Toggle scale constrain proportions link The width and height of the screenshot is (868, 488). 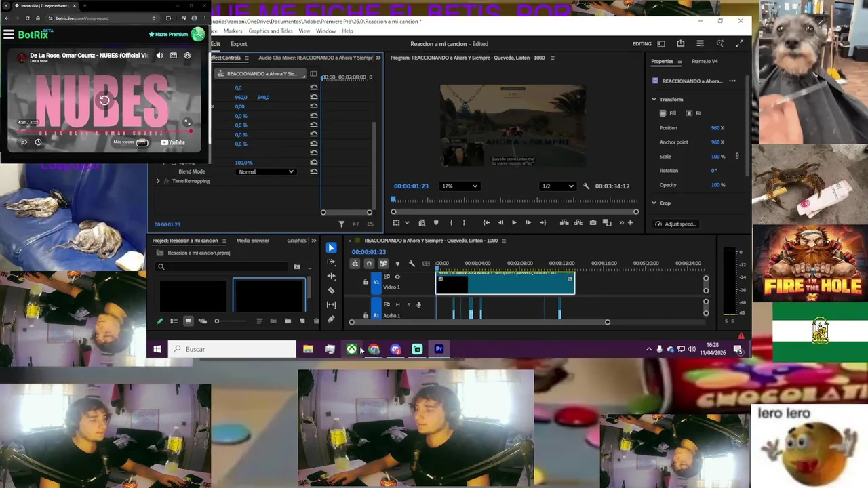tap(737, 157)
